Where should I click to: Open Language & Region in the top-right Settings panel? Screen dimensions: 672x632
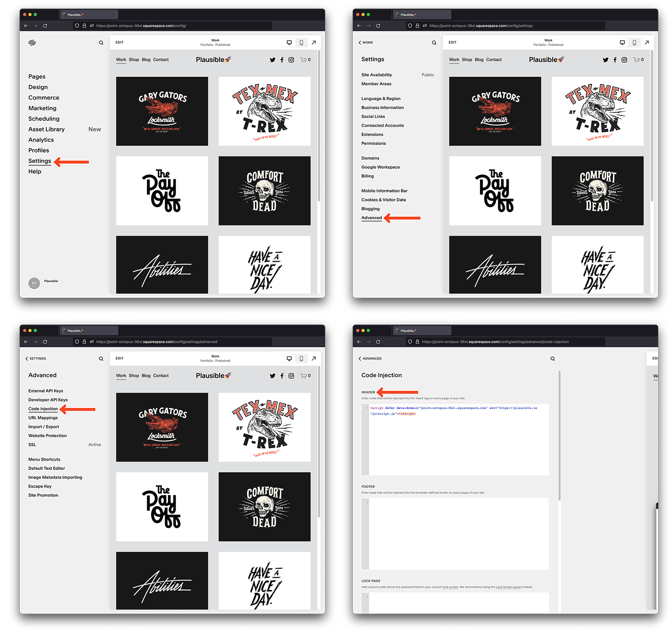point(381,99)
